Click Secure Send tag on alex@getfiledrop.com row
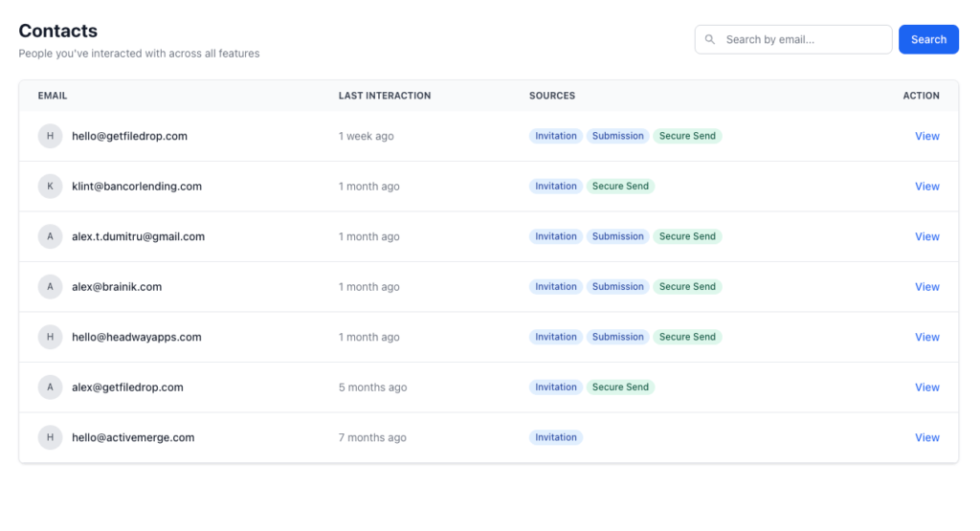Screen dimensions: 980x531 [x=620, y=387]
